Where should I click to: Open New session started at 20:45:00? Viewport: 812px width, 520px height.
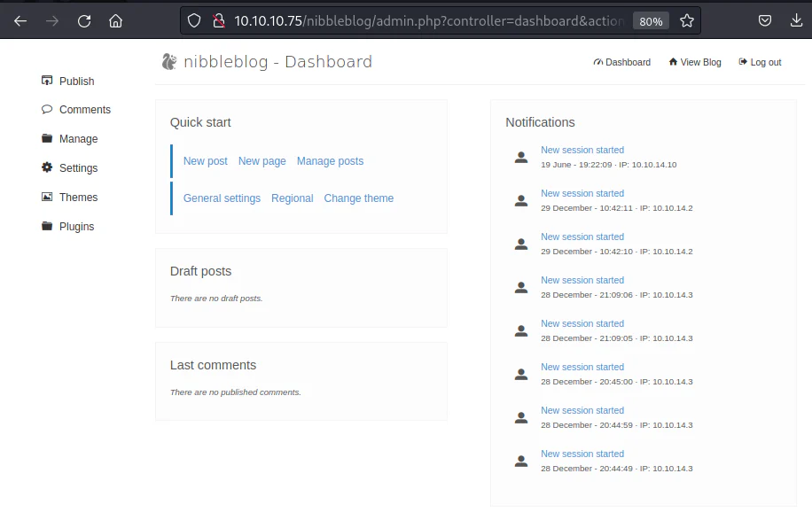(582, 367)
